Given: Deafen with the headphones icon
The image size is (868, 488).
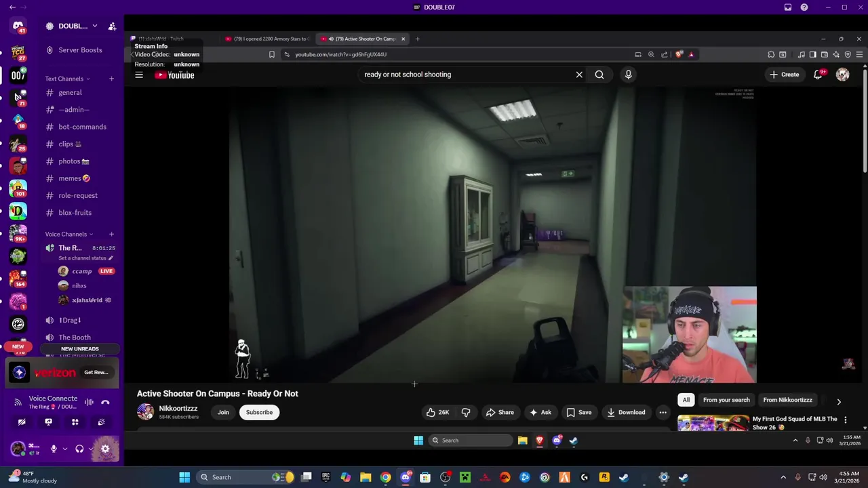Looking at the screenshot, I should click(79, 449).
